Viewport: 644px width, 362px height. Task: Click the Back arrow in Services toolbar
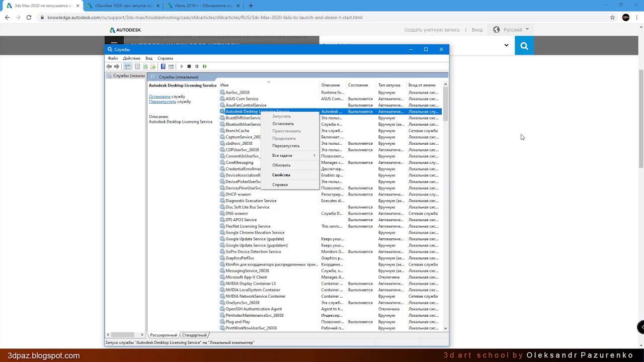point(109,66)
